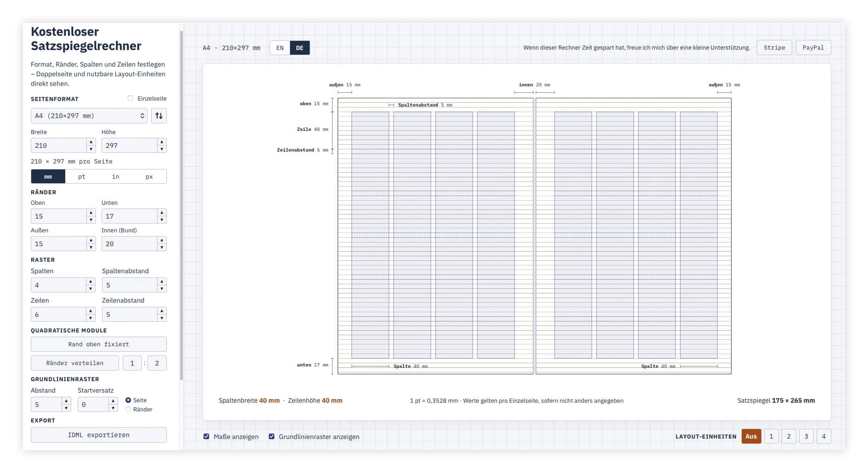Increase Spaltenabstand with up arrow
The width and height of the screenshot is (868, 473).
162,282
